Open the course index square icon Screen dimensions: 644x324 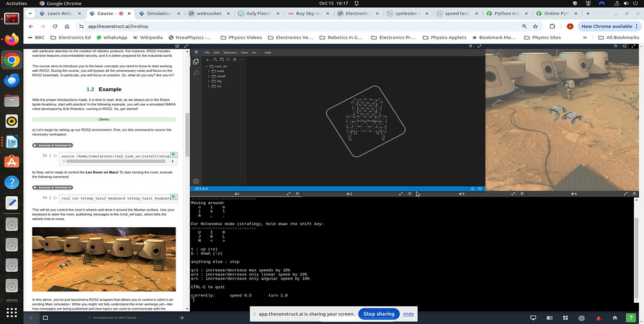(45, 318)
